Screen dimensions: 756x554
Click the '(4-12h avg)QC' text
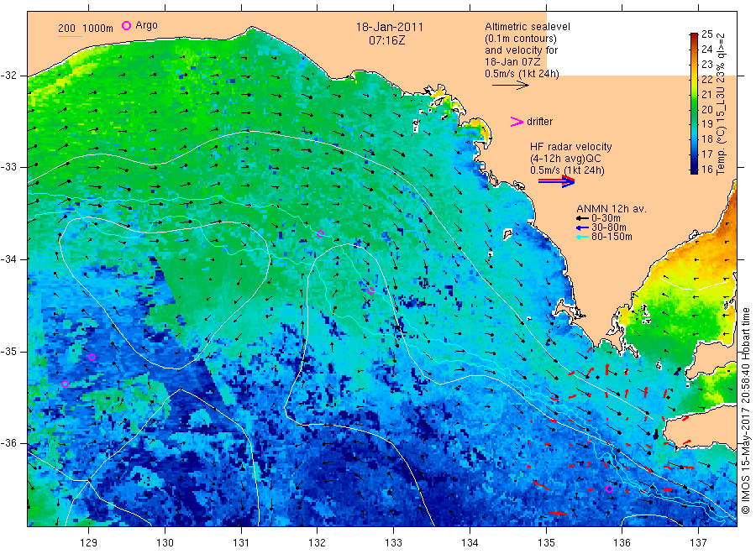click(x=565, y=159)
